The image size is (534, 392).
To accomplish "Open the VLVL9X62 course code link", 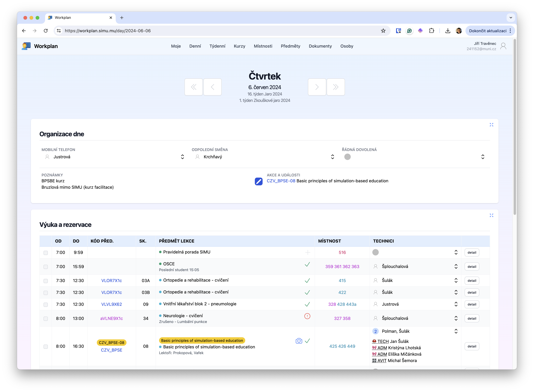I will pos(111,304).
